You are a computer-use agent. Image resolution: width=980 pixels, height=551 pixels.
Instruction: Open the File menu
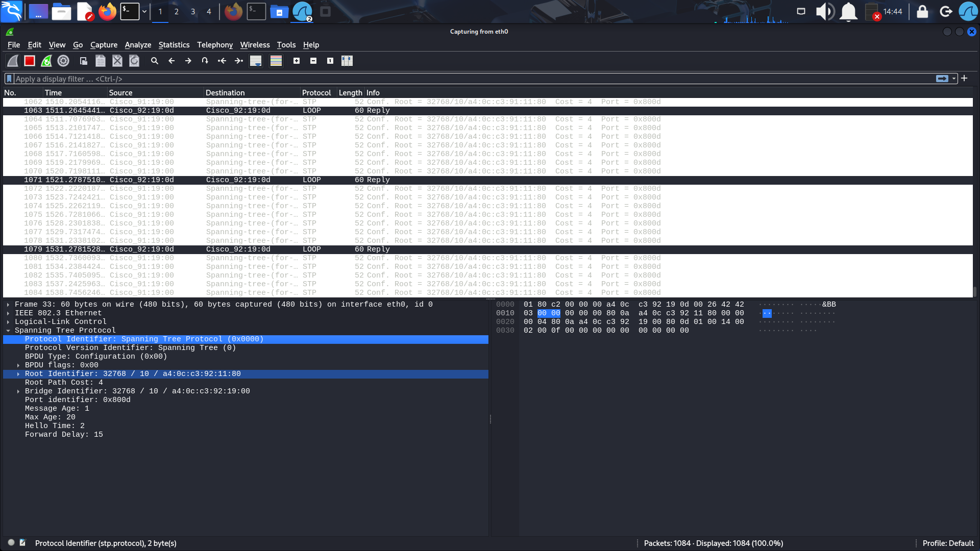14,45
